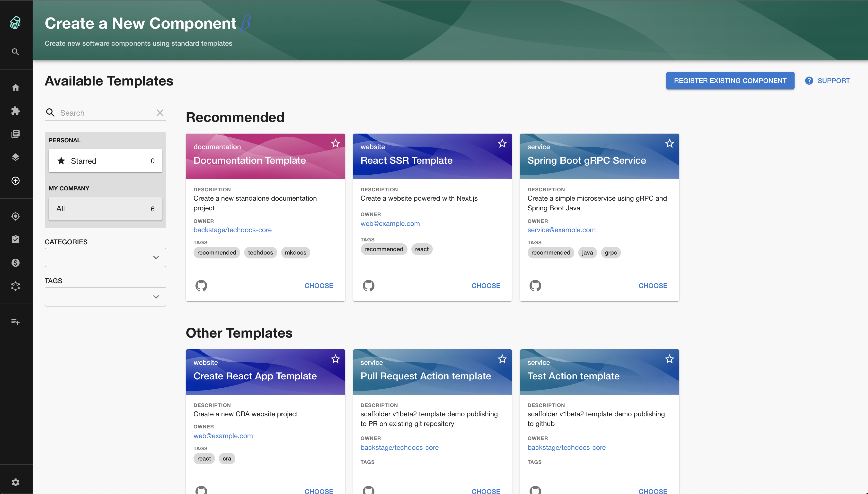Viewport: 868px width, 494px height.
Task: Navigate to Home using the house icon
Action: pos(15,87)
